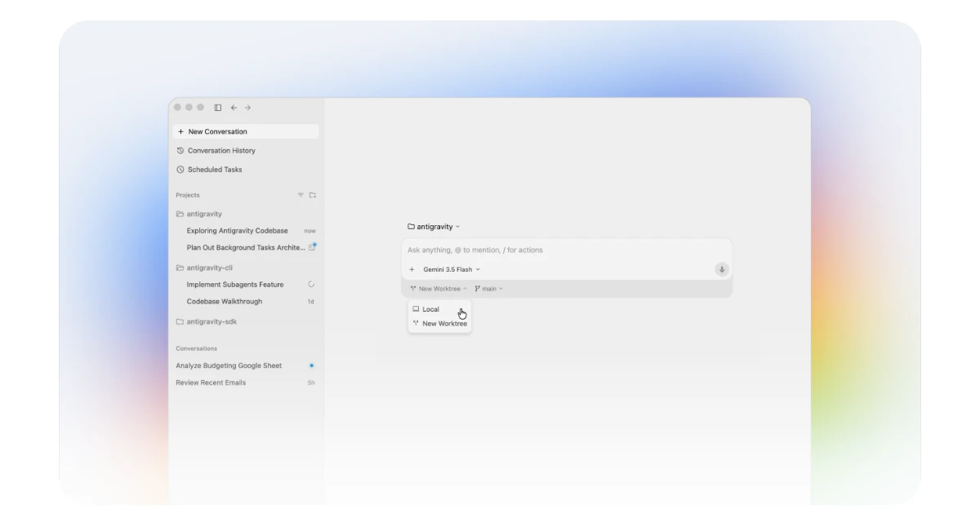Focus the Ask anything input field
The image size is (980, 514).
[567, 250]
